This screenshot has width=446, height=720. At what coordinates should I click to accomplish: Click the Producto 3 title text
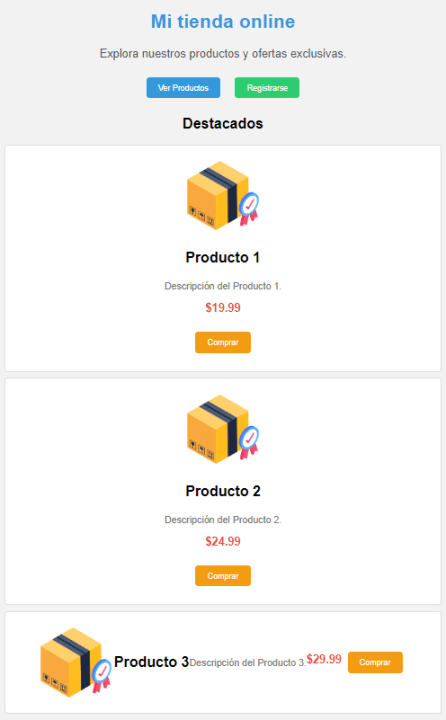click(x=152, y=662)
